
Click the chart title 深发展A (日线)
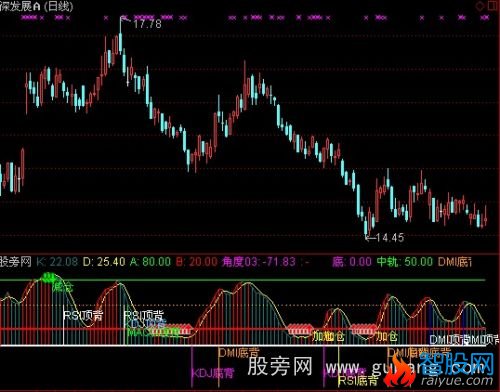pos(37,6)
